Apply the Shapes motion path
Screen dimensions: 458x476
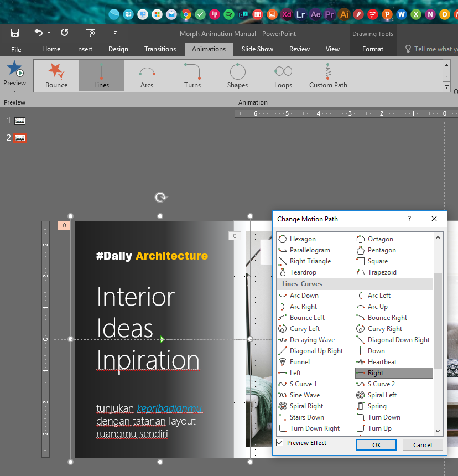(237, 76)
